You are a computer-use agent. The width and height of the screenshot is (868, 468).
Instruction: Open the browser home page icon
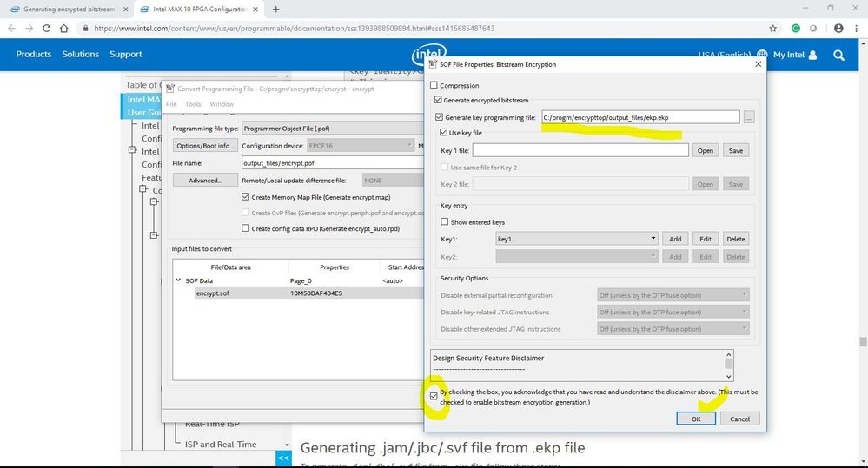[64, 28]
